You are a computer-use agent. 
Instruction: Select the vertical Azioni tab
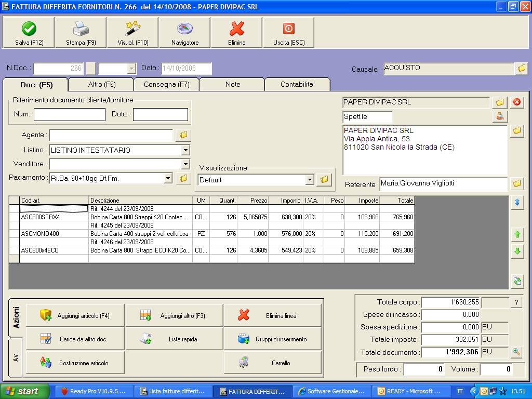(16, 317)
